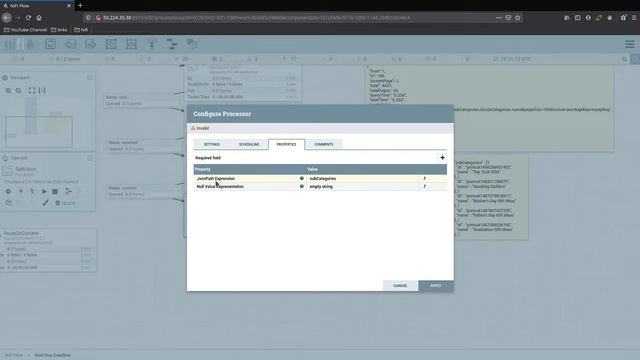Change color using the brush icon
Viewport: 640px width, 360px height.
[x=45, y=203]
